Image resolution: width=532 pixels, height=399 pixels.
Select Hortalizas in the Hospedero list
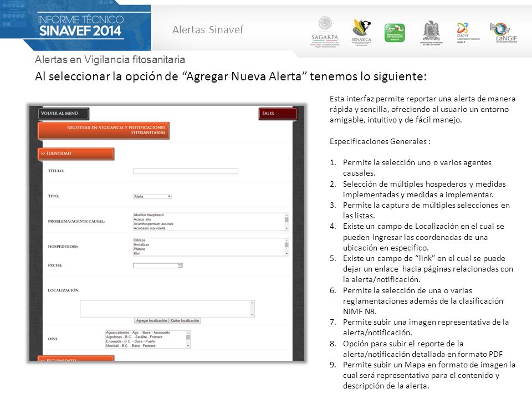(x=141, y=244)
